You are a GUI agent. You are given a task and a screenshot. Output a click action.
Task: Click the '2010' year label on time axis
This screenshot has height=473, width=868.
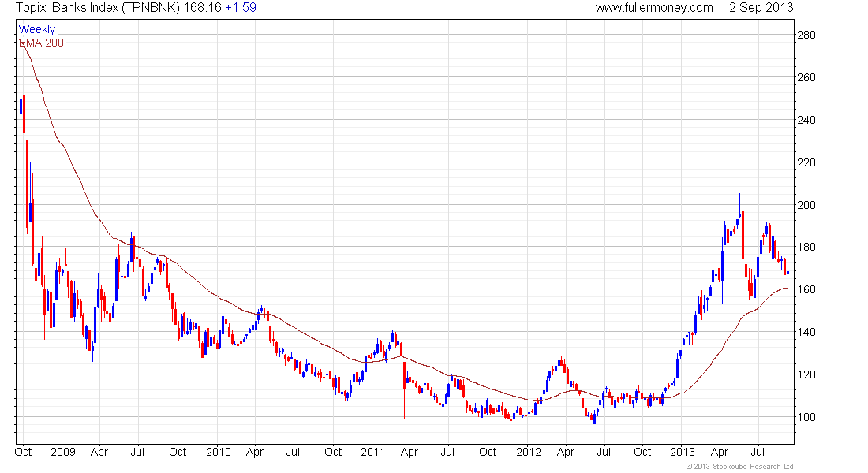218,452
